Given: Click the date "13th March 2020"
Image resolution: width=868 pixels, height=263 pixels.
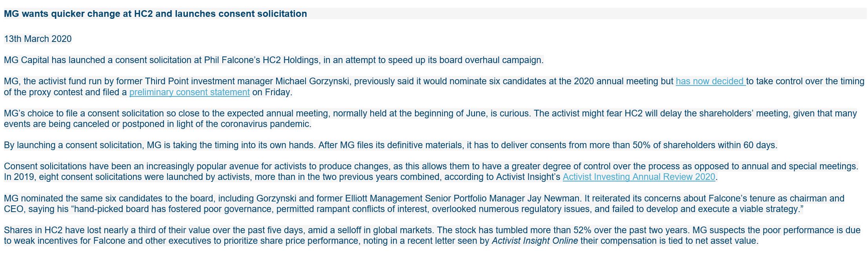Looking at the screenshot, I should [x=38, y=39].
